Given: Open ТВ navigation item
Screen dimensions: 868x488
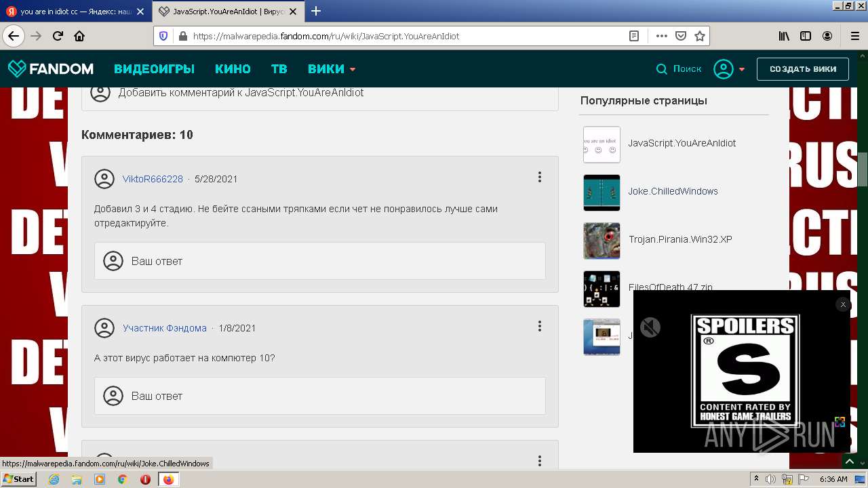Looking at the screenshot, I should (x=279, y=69).
